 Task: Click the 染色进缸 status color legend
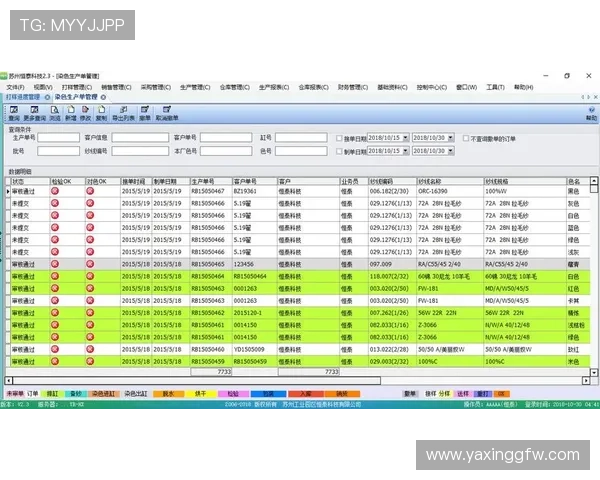pos(104,394)
